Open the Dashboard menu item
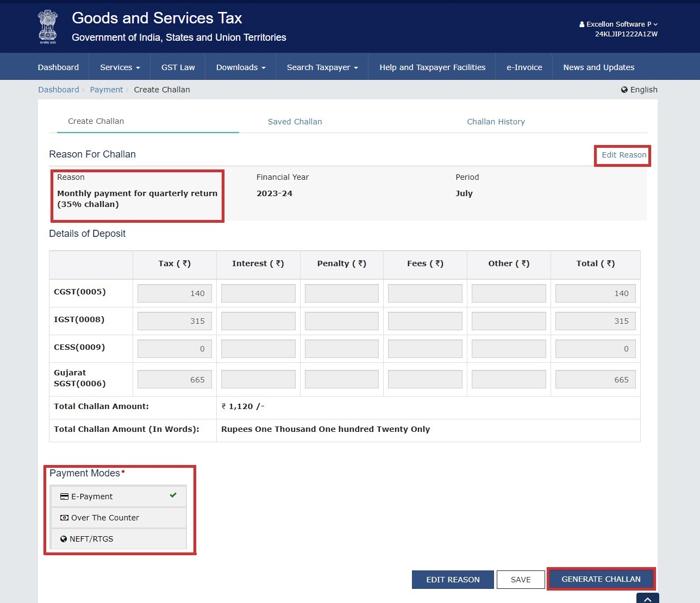The width and height of the screenshot is (700, 603). click(58, 67)
